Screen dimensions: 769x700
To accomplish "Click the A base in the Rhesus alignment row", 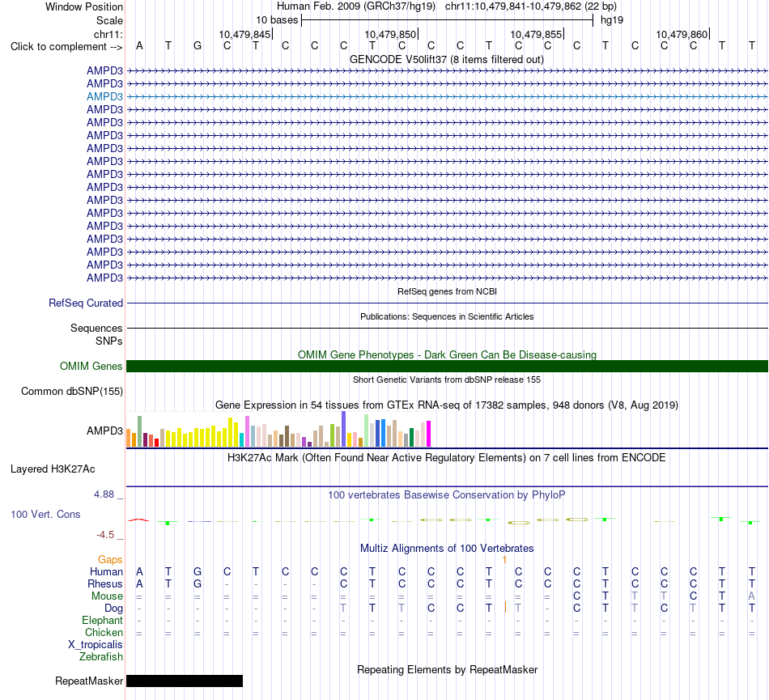I will pos(139,583).
